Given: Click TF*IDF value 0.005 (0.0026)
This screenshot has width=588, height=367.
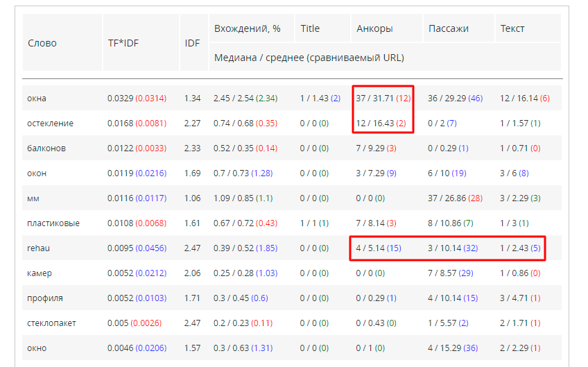Looking at the screenshot, I should pyautogui.click(x=135, y=323).
